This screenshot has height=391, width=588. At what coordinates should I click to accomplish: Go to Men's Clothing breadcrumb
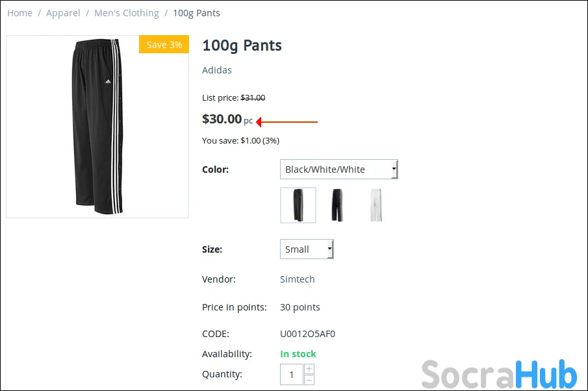(126, 13)
